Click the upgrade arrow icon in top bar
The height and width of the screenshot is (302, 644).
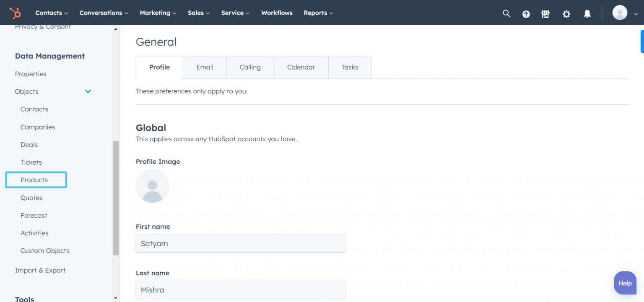point(526,13)
